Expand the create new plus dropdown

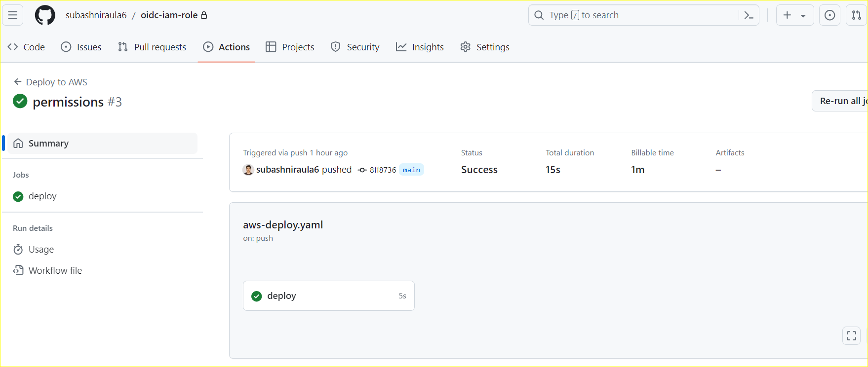click(x=794, y=15)
